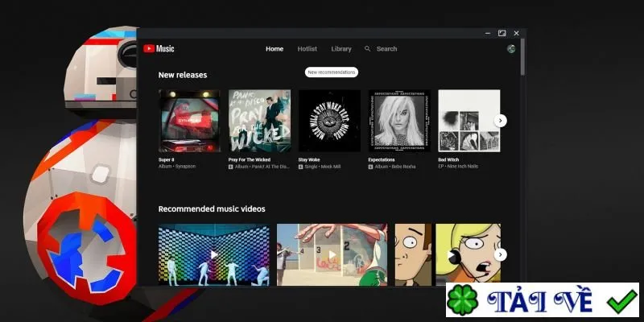Open Pray For The Wicked album
This screenshot has width=644, height=322.
259,121
